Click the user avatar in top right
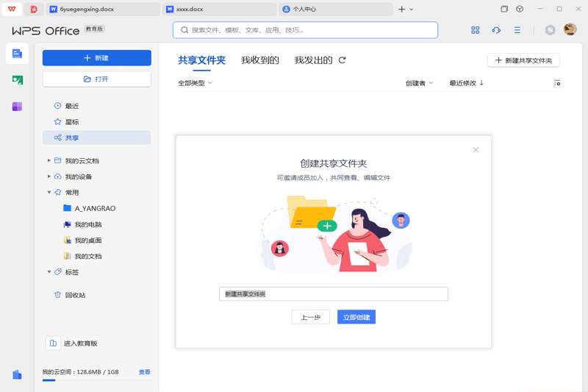The image size is (588, 392). click(x=570, y=29)
